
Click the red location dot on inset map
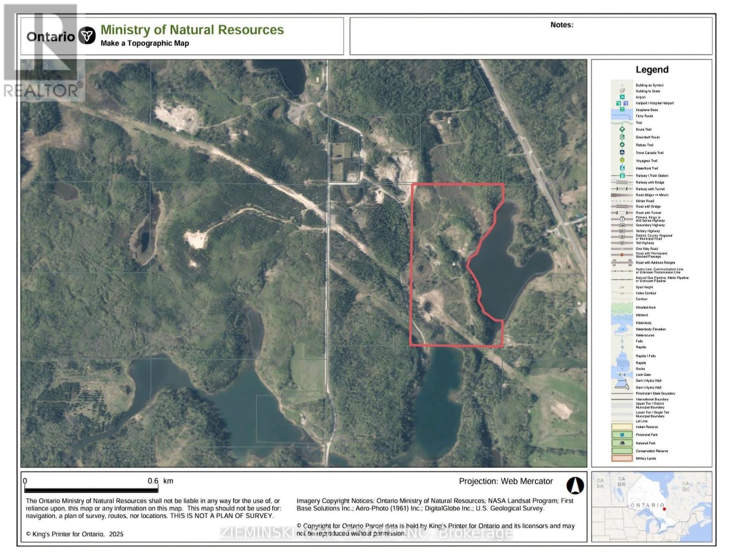point(664,509)
